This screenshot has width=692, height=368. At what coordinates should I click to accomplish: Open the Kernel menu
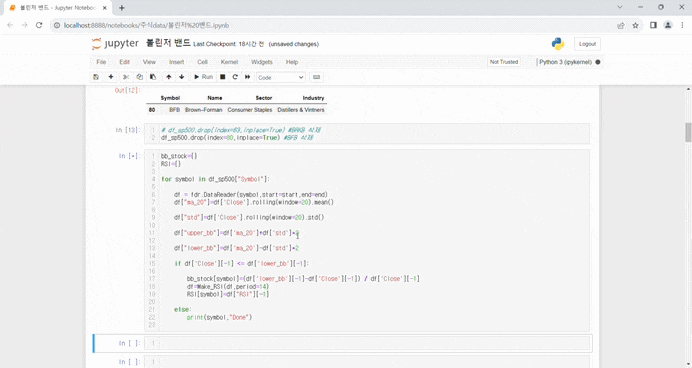pos(229,62)
